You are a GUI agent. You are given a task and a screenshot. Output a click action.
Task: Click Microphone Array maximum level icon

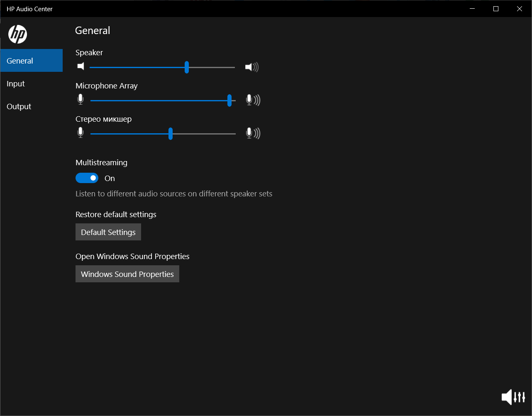click(x=253, y=100)
